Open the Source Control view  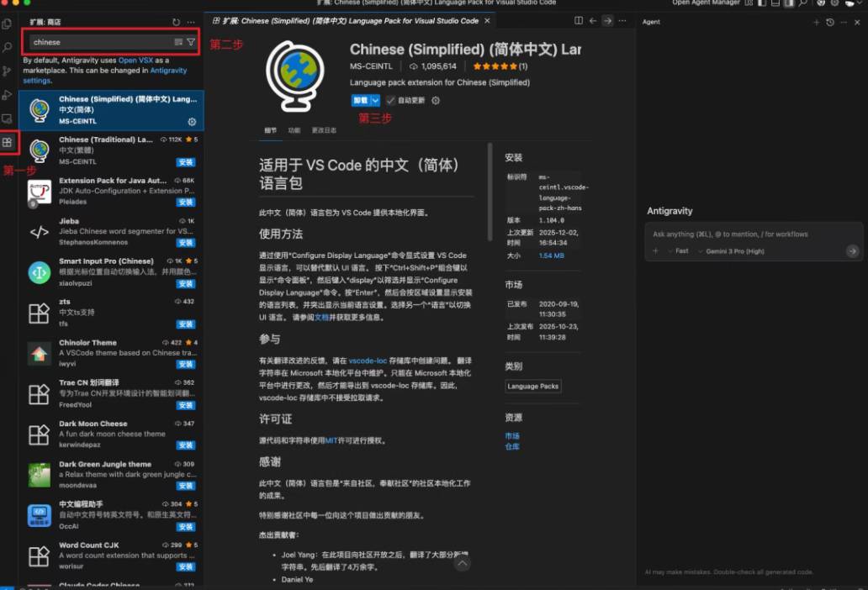(x=8, y=71)
